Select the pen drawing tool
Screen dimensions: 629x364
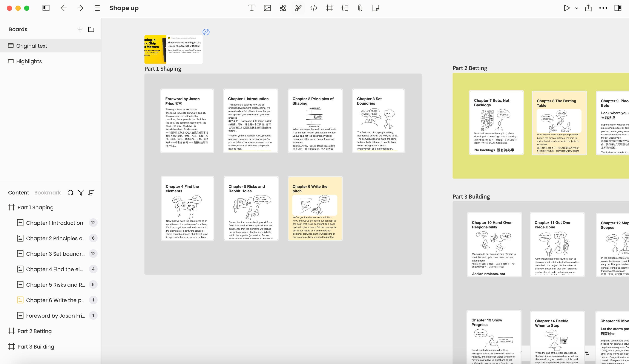point(298,8)
